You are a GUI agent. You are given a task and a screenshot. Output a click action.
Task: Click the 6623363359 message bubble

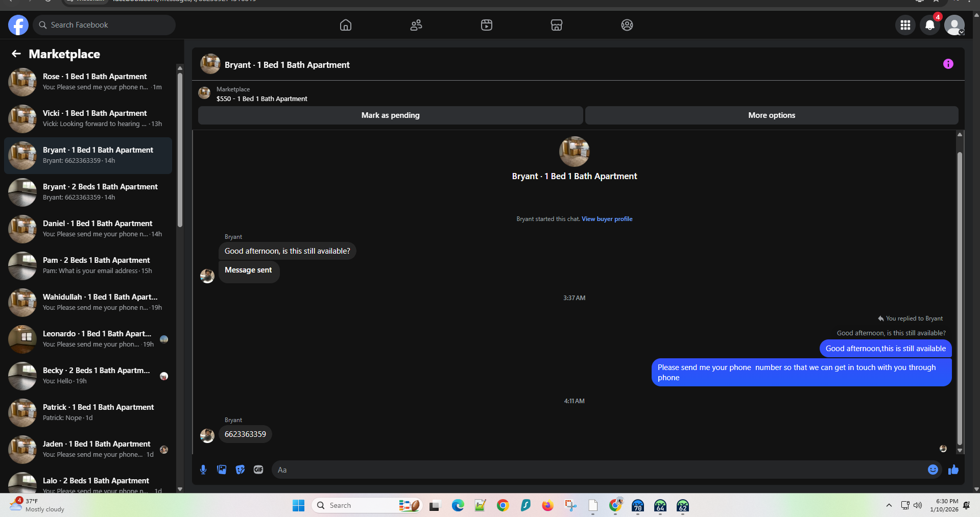coord(245,434)
